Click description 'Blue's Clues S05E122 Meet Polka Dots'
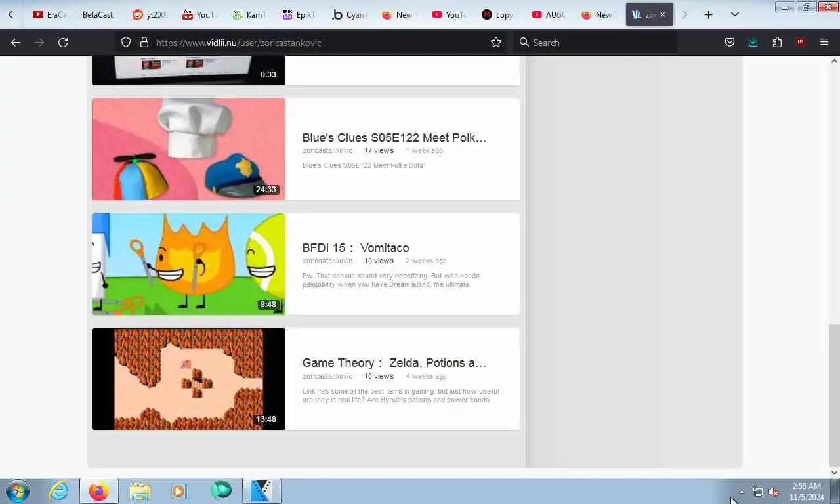 pyautogui.click(x=363, y=165)
